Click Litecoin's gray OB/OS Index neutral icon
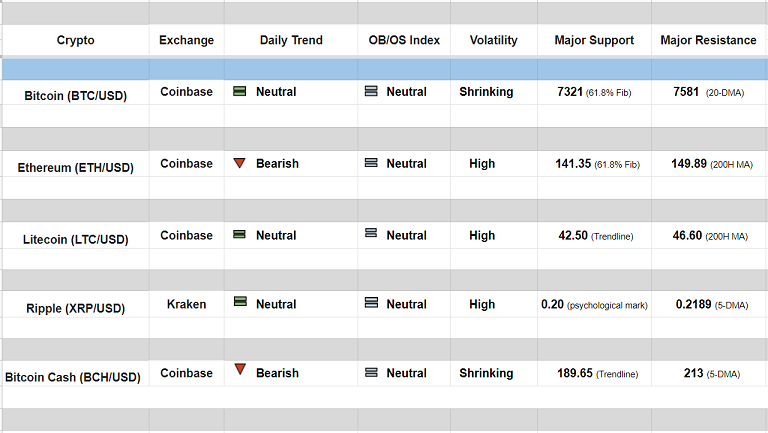 [x=371, y=234]
